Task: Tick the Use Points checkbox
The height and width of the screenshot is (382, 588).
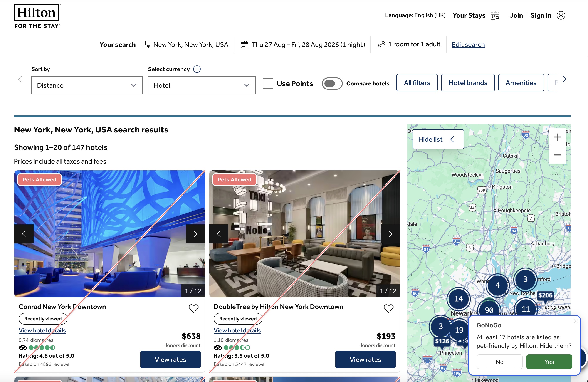Action: (268, 84)
